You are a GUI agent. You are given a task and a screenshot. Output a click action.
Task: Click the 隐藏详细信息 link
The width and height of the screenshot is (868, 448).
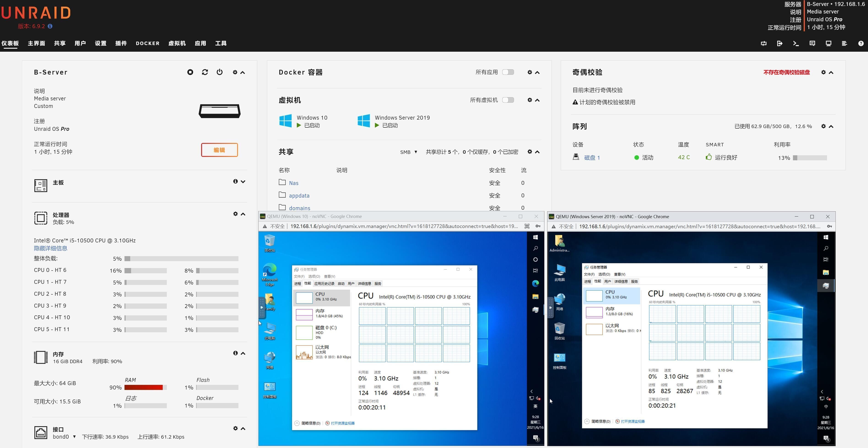[51, 248]
